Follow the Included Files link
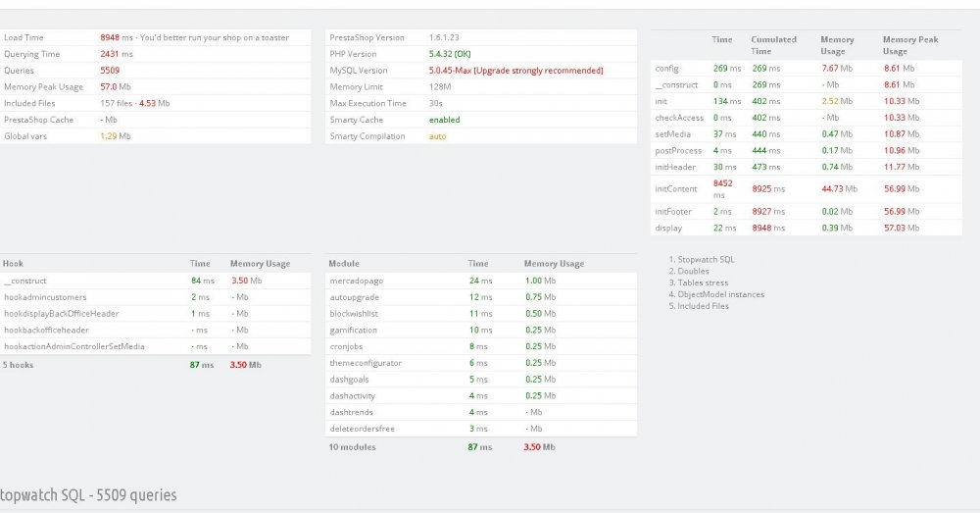The width and height of the screenshot is (980, 513). (704, 306)
